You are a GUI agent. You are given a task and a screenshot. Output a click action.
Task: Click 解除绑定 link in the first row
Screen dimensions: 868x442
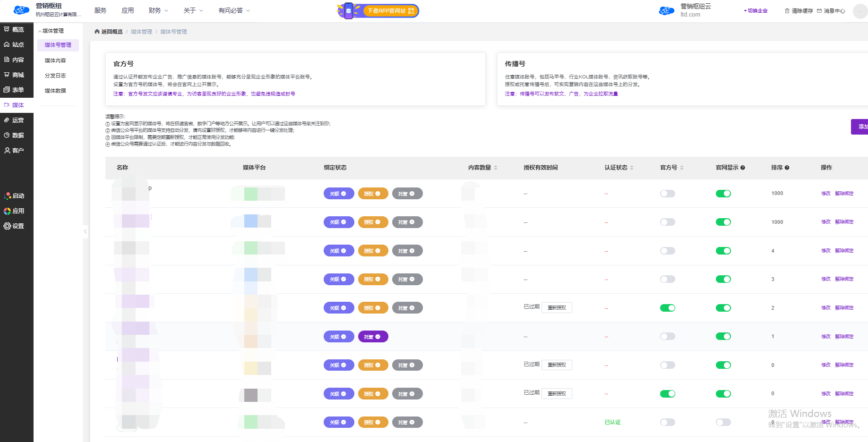(844, 194)
